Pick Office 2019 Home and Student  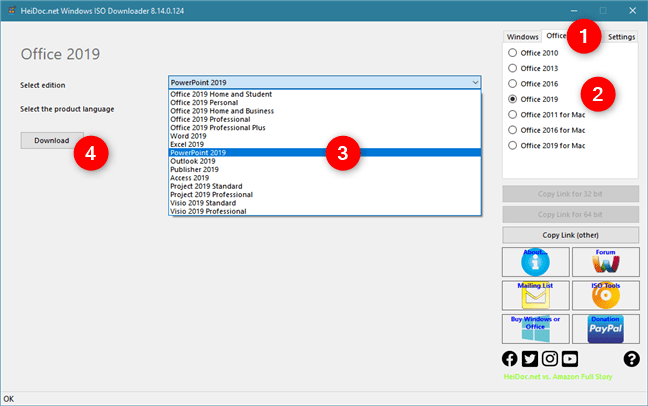coord(325,94)
